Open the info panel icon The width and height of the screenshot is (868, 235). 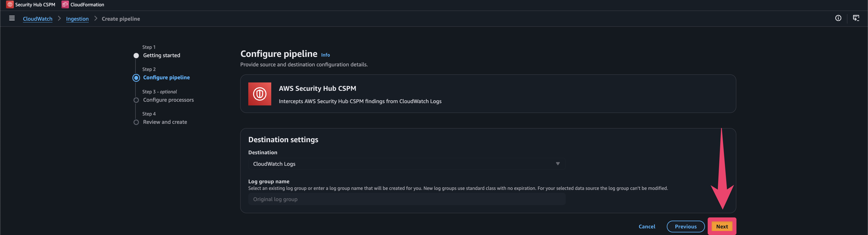pos(838,18)
